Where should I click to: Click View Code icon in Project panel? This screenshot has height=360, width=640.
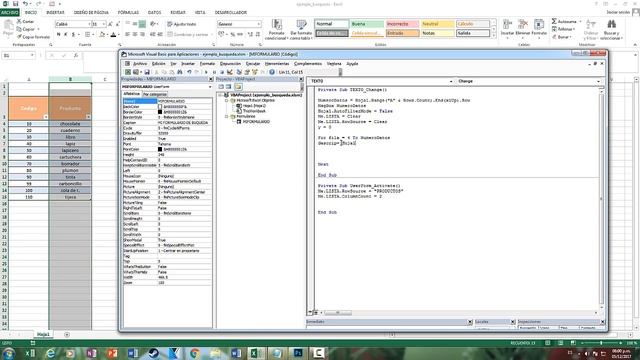(221, 87)
